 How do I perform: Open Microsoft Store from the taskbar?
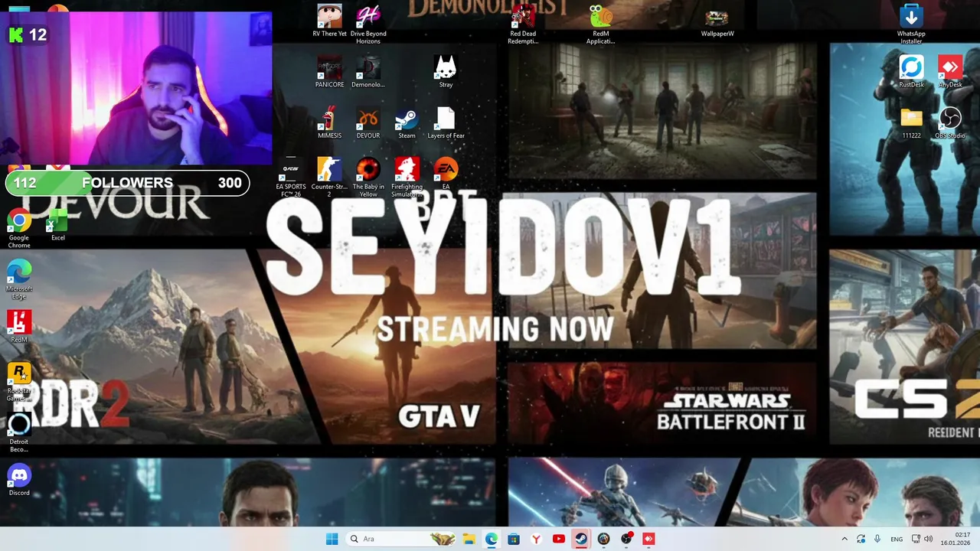pos(514,539)
